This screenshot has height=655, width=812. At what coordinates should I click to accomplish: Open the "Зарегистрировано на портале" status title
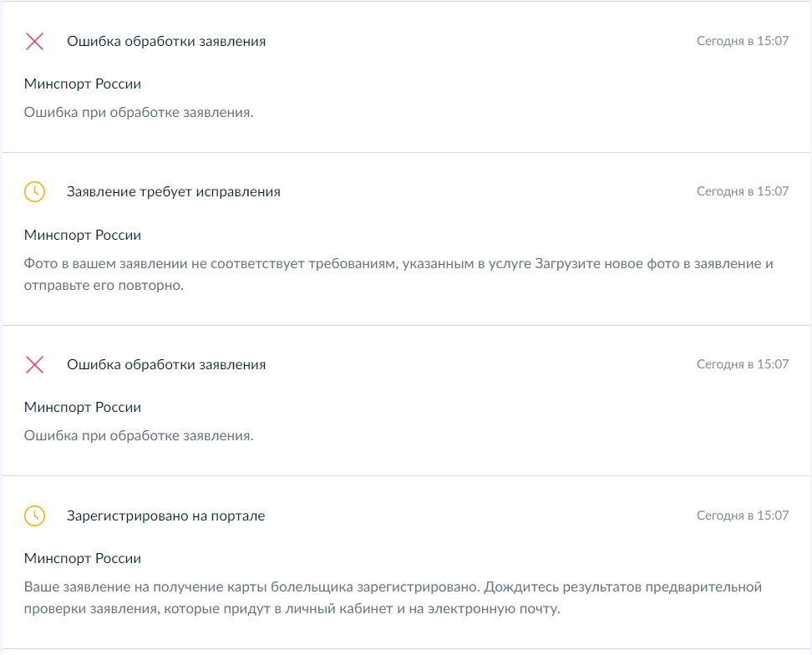(x=165, y=515)
